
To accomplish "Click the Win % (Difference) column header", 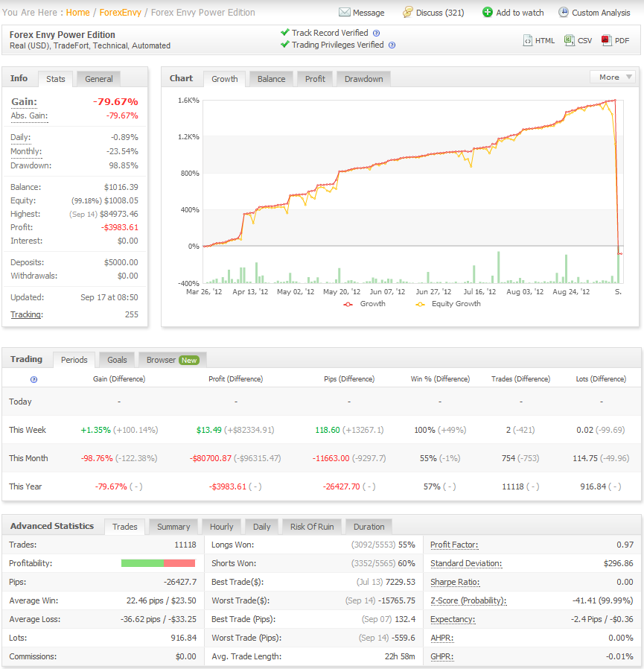I will click(440, 379).
